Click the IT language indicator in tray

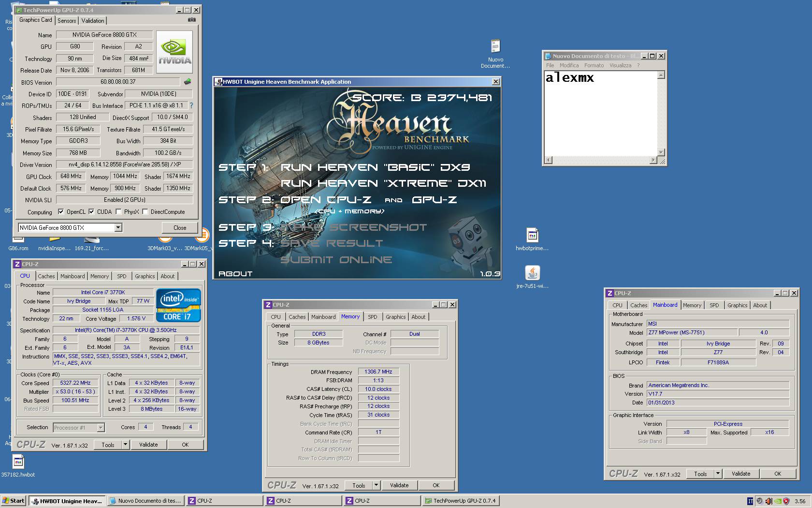(750, 501)
